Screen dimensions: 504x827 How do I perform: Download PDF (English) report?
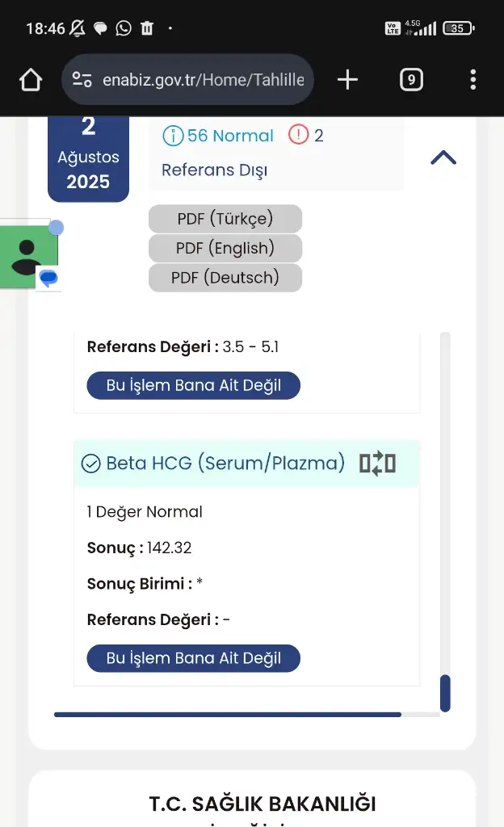(225, 248)
